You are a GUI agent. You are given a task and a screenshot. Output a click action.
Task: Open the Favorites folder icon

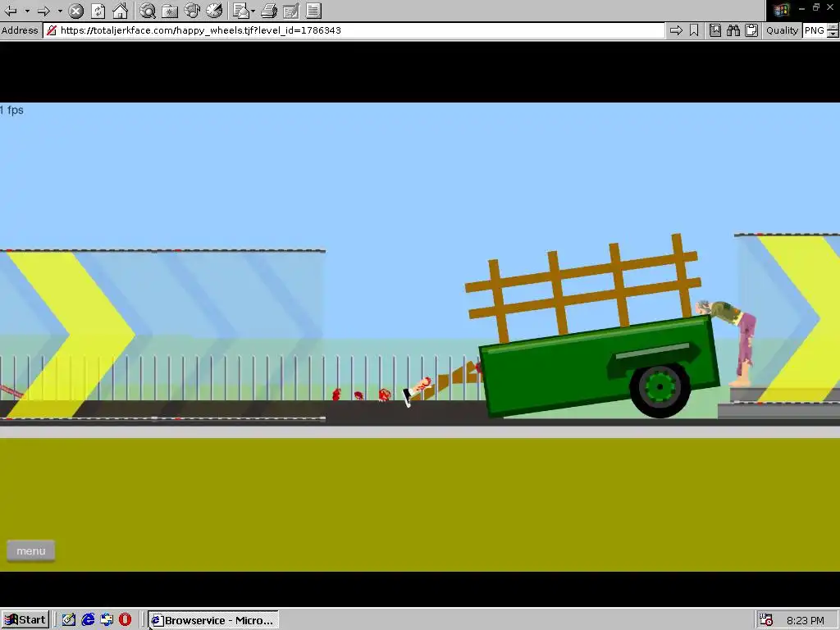170,11
